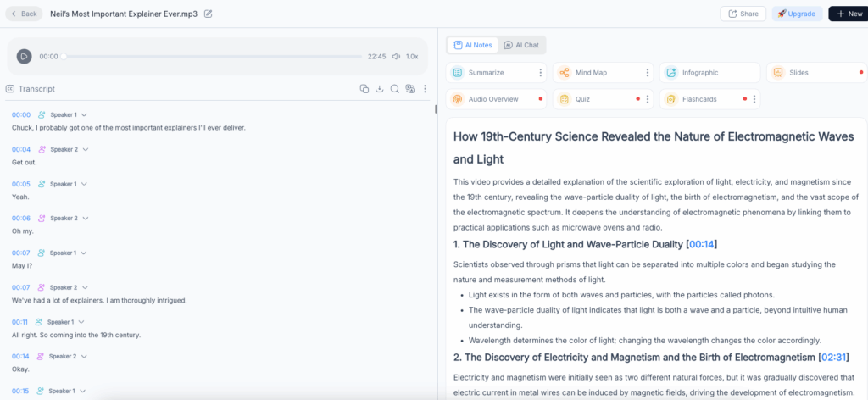Open the Slides tool
Viewport: 868px width, 400px height.
(816, 73)
